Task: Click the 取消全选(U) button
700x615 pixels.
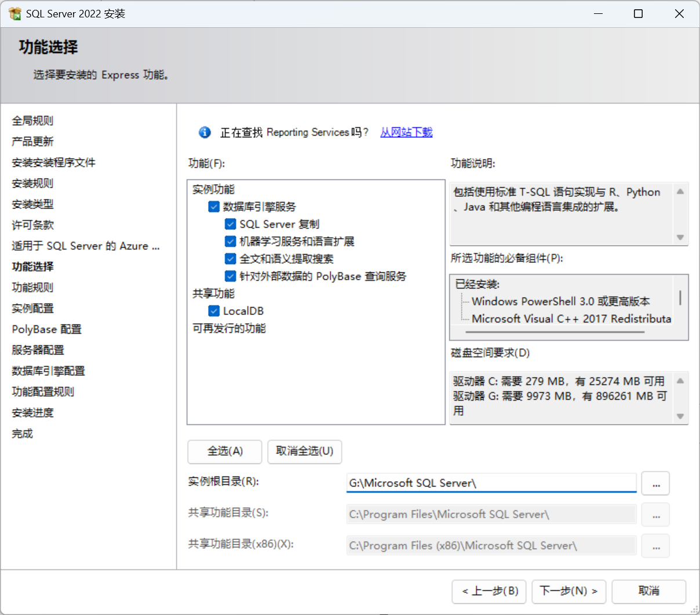Action: [x=305, y=452]
